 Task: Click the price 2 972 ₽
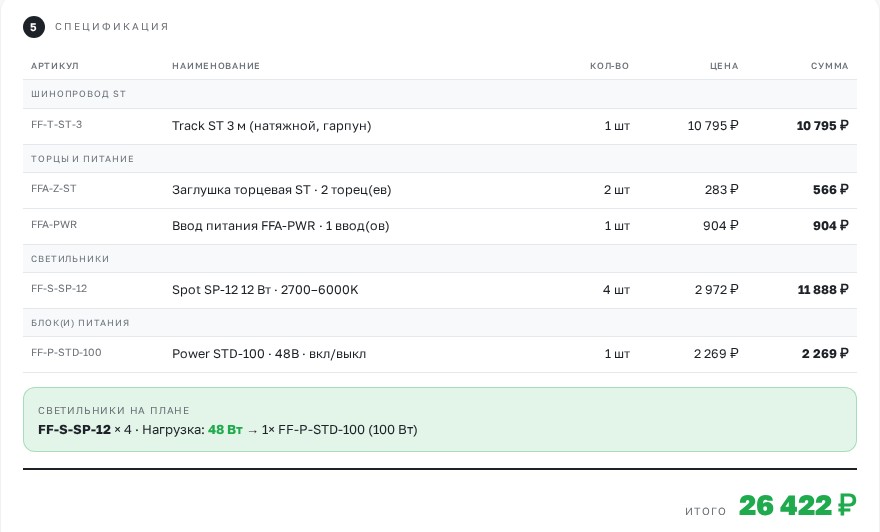point(717,290)
